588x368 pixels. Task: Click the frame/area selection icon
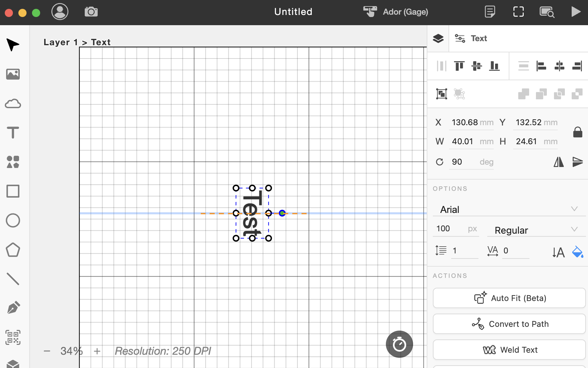click(519, 12)
